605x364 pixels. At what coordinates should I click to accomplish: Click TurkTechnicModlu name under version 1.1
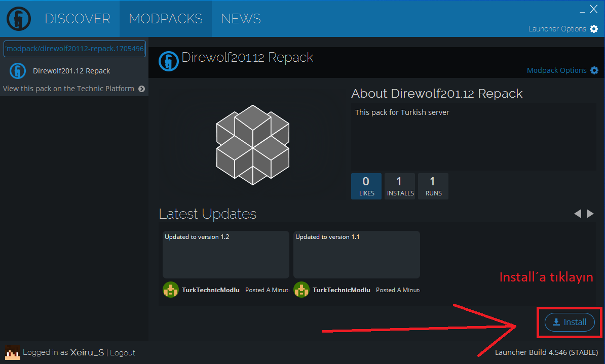pyautogui.click(x=342, y=290)
